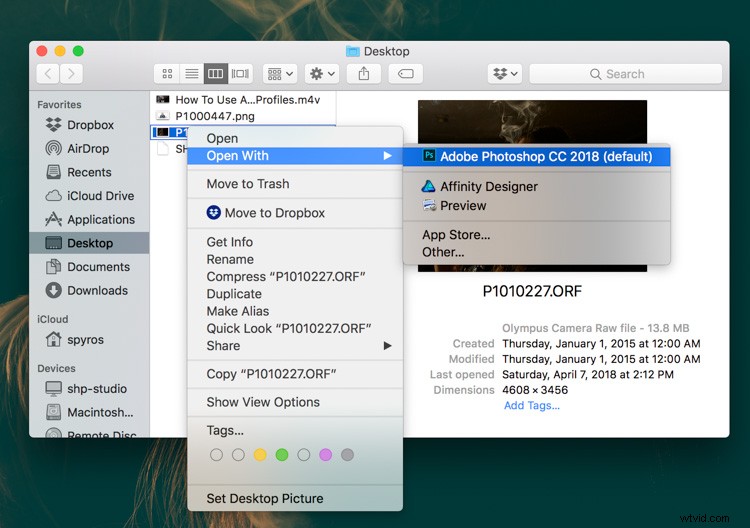Viewport: 750px width, 528px height.
Task: Switch to Cover Flow view
Action: [x=240, y=73]
